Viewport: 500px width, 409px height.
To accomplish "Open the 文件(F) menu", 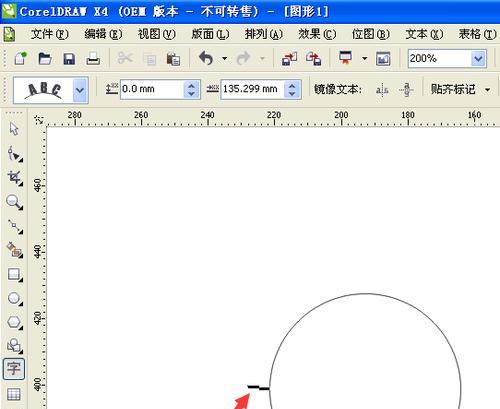I will coord(50,34).
